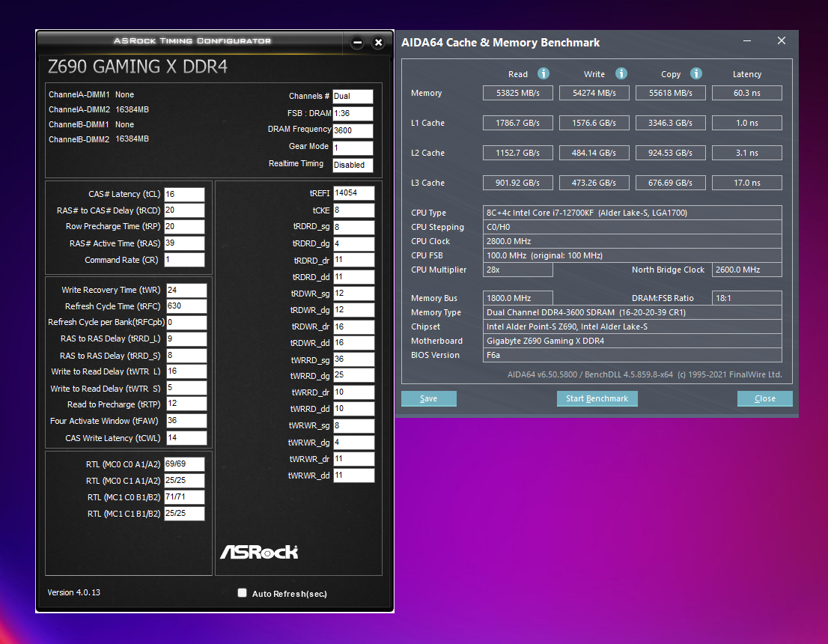Click Memory Latency result 60.3 ns

(x=746, y=93)
